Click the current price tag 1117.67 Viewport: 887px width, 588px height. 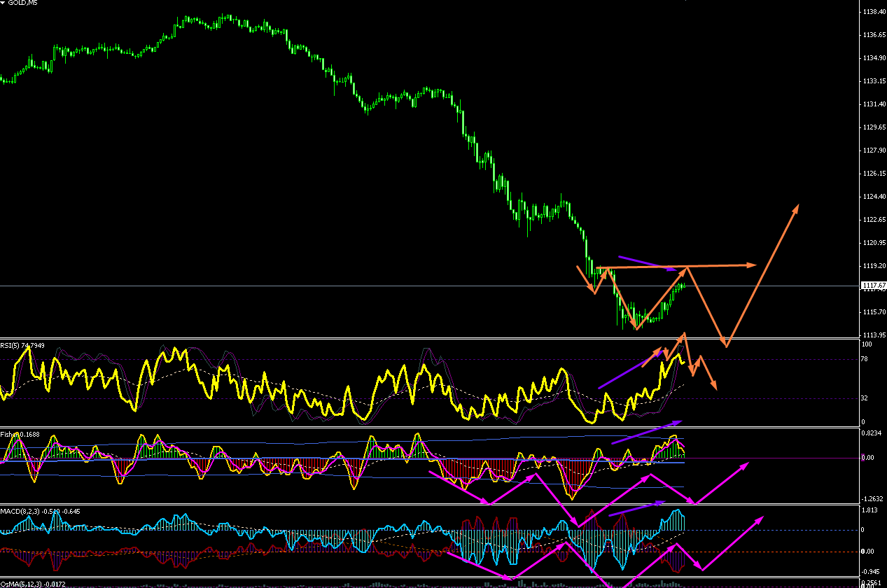point(872,286)
